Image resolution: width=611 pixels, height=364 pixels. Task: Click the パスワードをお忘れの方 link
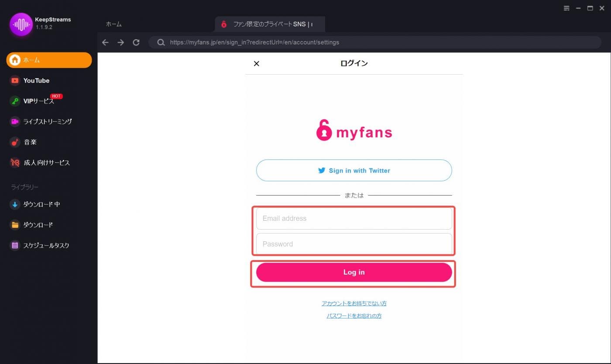coord(354,316)
